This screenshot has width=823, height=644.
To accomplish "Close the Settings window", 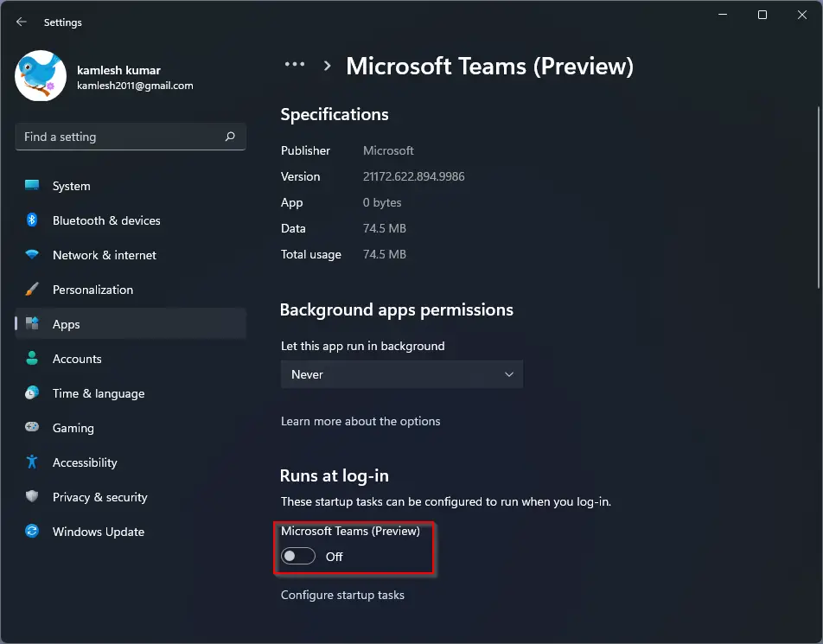I will [x=802, y=15].
